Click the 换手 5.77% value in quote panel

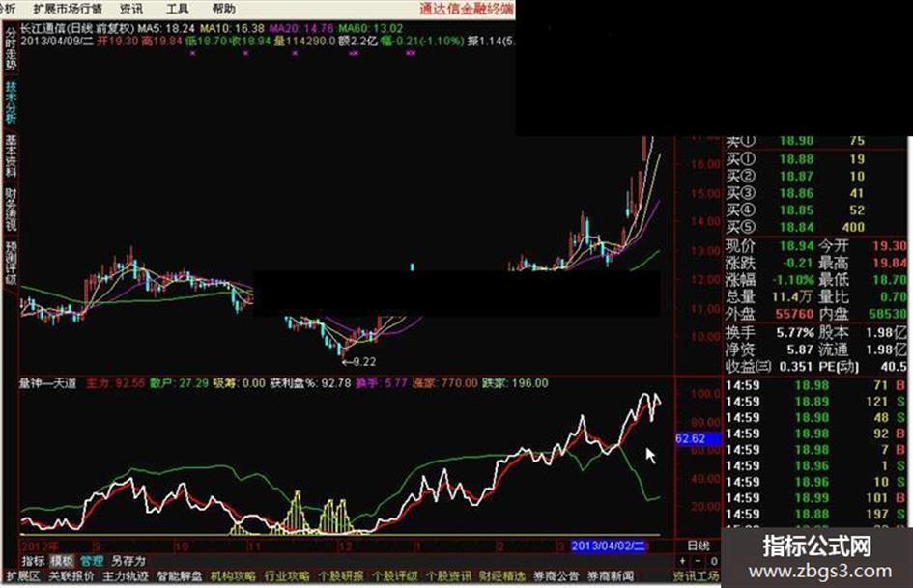[x=795, y=332]
